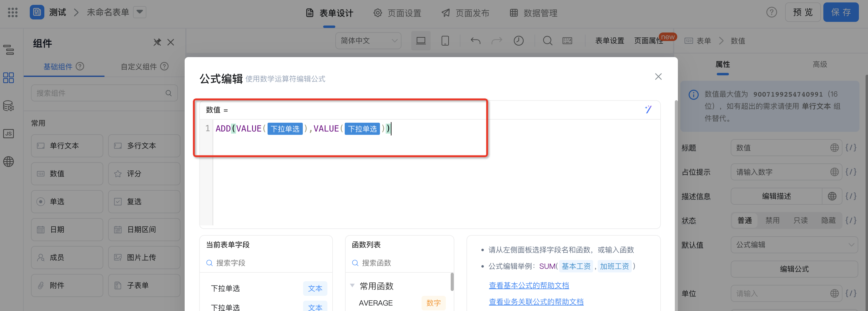Switch to desktop preview mode icon
868x311 pixels.
tap(421, 41)
